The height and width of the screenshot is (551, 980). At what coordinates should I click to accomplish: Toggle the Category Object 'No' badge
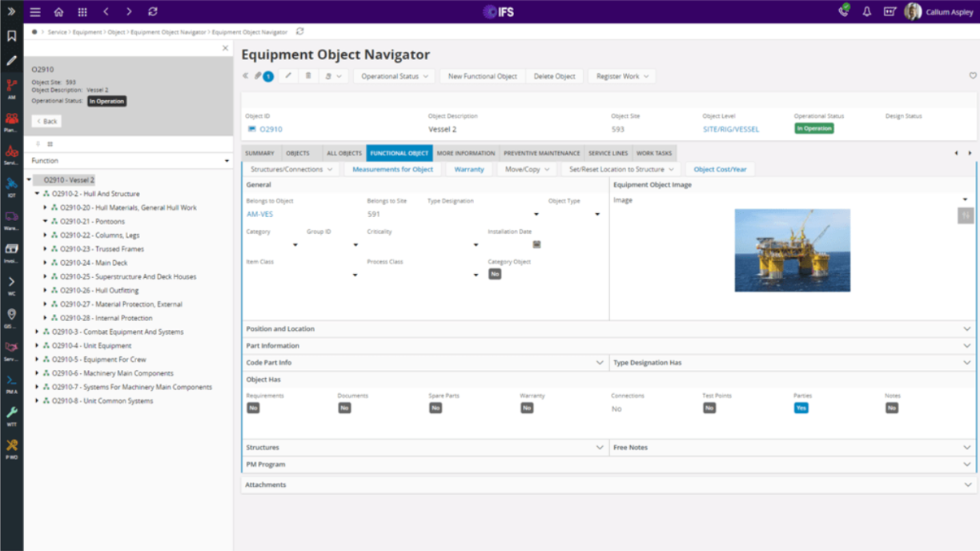click(495, 274)
